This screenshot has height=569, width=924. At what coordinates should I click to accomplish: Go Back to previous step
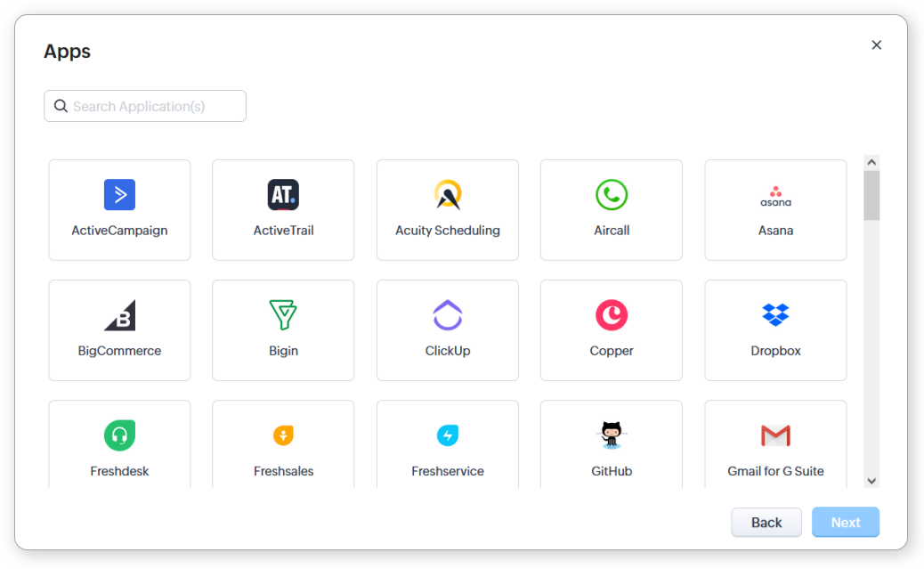[766, 523]
